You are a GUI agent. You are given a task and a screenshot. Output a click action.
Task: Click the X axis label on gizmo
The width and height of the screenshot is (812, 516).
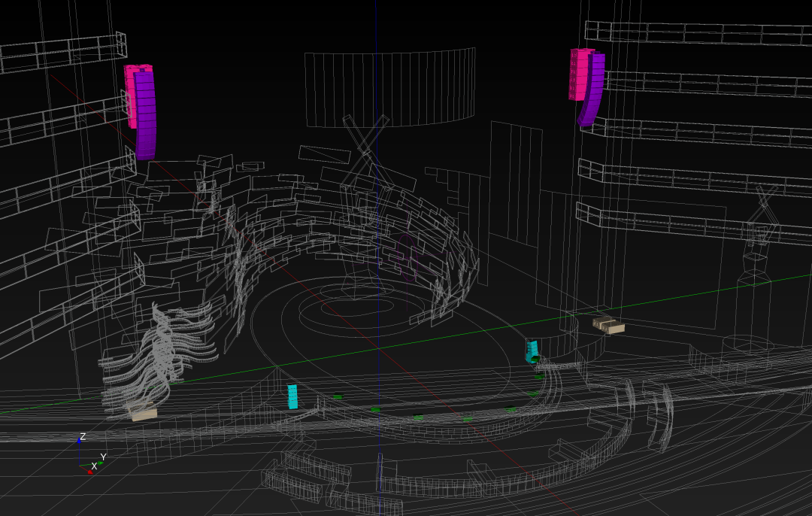[x=94, y=467]
